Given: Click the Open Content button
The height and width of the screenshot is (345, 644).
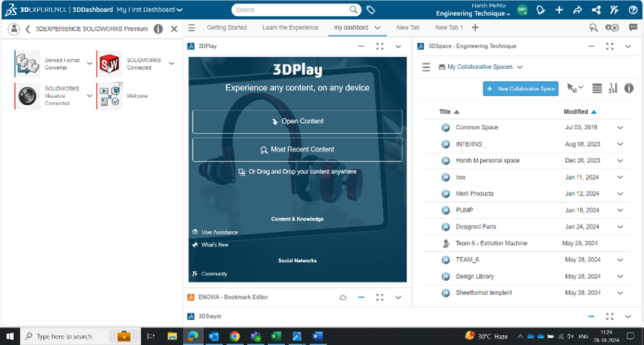Looking at the screenshot, I should coord(297,121).
